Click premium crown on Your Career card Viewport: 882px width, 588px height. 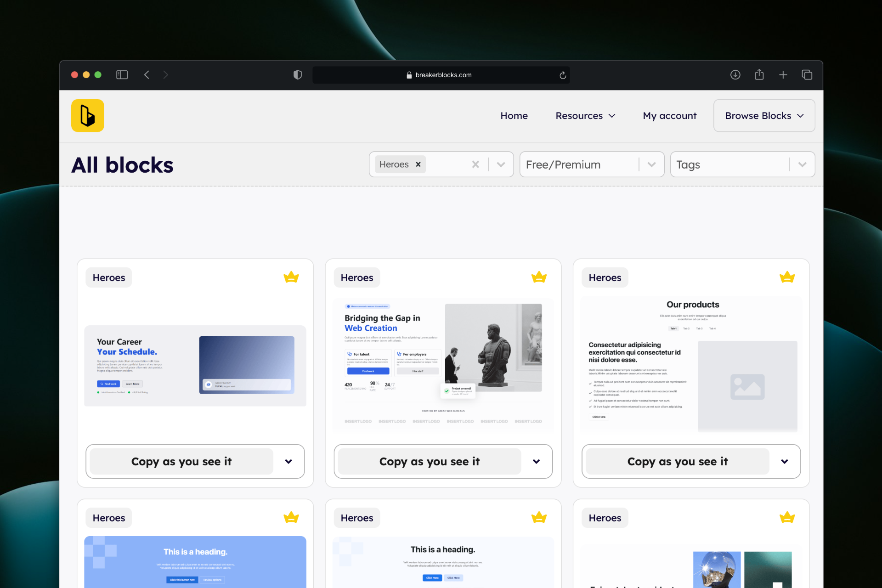coord(291,277)
